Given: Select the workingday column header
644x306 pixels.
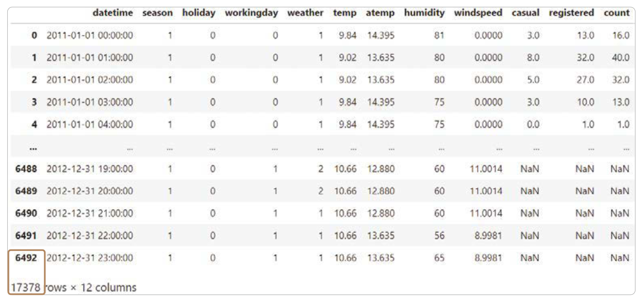Looking at the screenshot, I should point(251,13).
